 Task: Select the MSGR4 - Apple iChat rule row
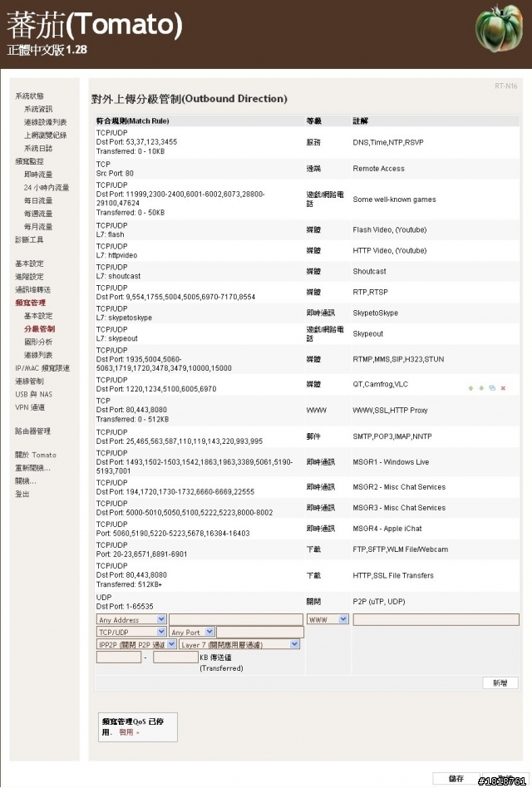tap(307, 529)
